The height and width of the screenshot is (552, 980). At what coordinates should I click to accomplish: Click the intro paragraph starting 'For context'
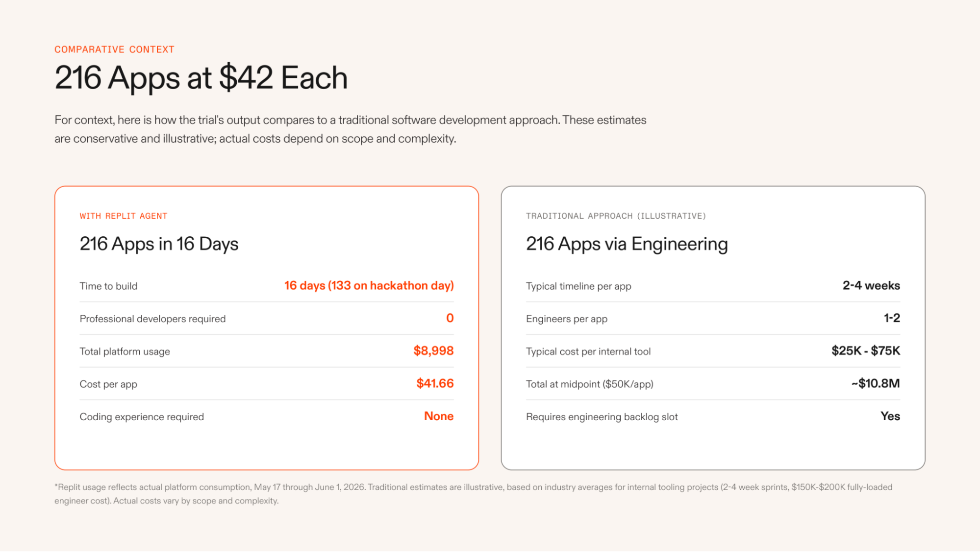(351, 129)
